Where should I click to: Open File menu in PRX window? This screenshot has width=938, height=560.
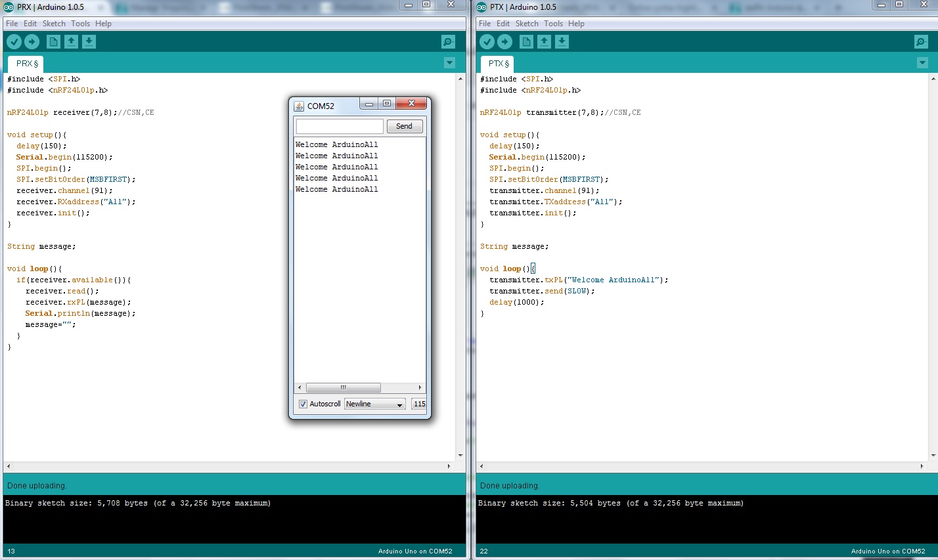[x=12, y=24]
